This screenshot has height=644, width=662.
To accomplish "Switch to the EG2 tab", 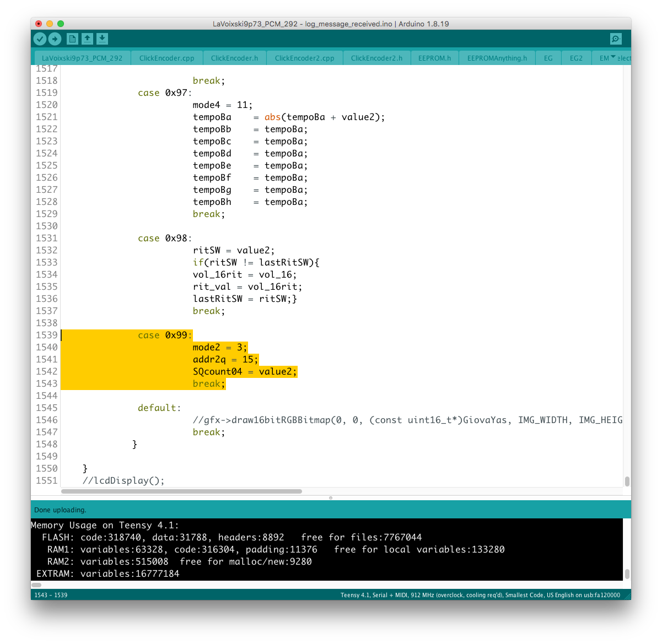I will click(576, 58).
